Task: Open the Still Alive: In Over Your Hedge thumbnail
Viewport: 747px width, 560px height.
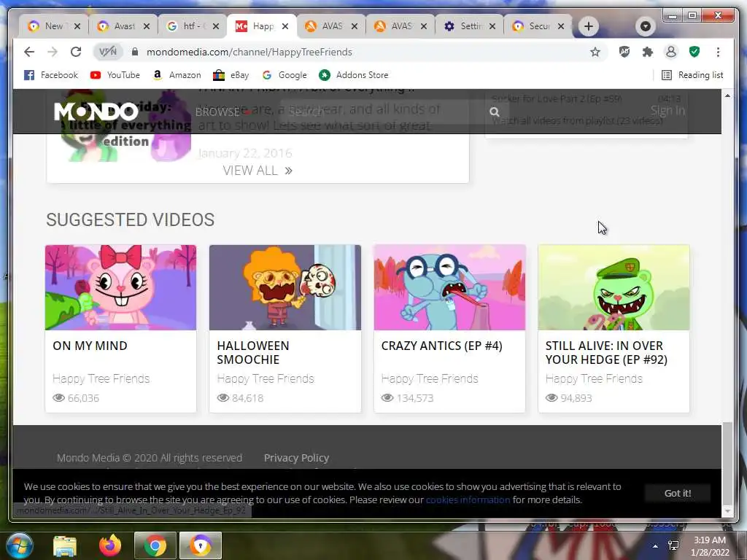Action: click(614, 287)
